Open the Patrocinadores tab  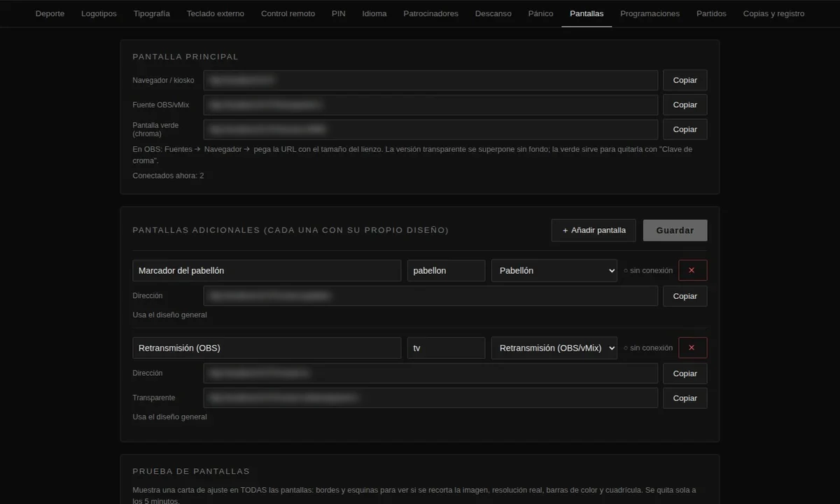(x=430, y=13)
